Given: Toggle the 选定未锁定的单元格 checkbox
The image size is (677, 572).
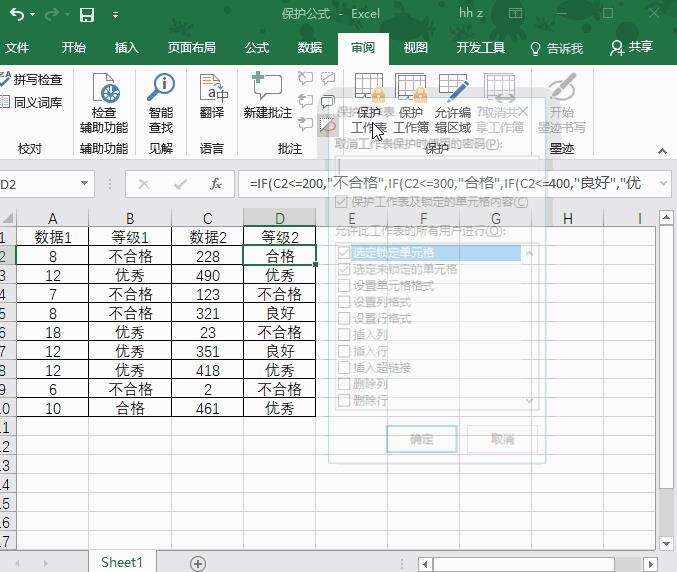Looking at the screenshot, I should 345,270.
